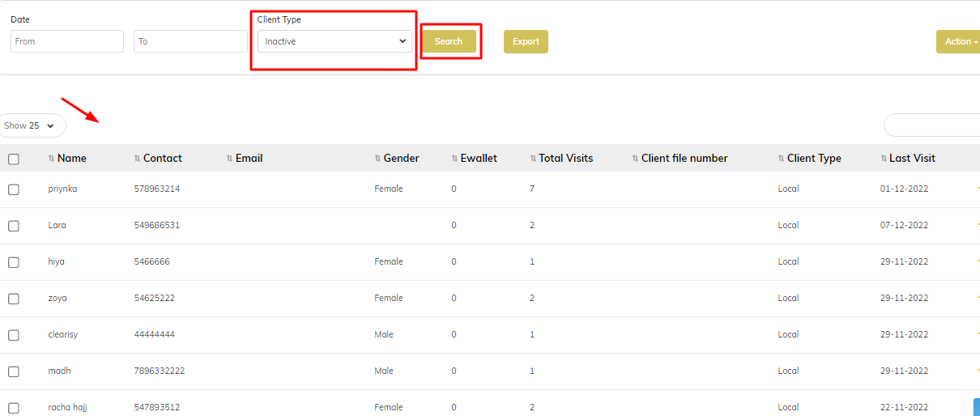The image size is (980, 416).
Task: Click the Search button
Action: pyautogui.click(x=449, y=41)
